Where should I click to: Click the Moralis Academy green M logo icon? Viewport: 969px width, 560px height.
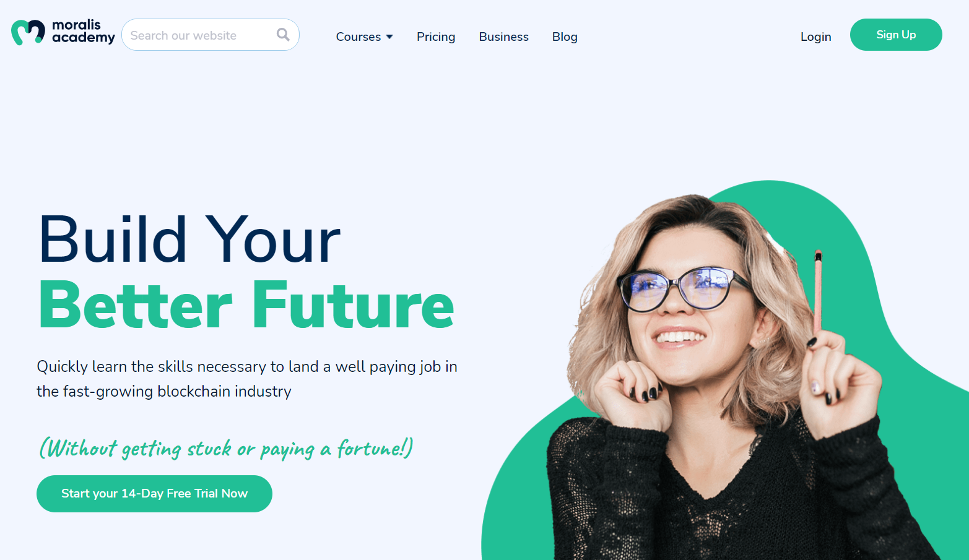(28, 32)
